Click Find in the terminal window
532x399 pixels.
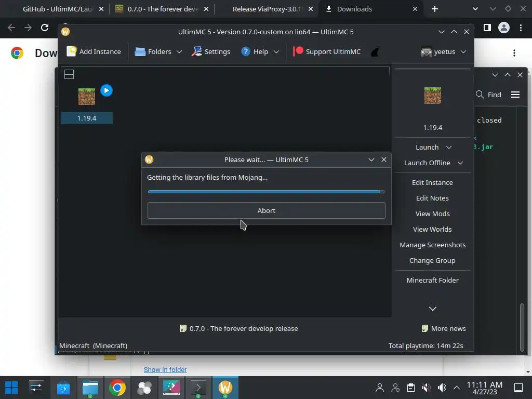pyautogui.click(x=488, y=95)
